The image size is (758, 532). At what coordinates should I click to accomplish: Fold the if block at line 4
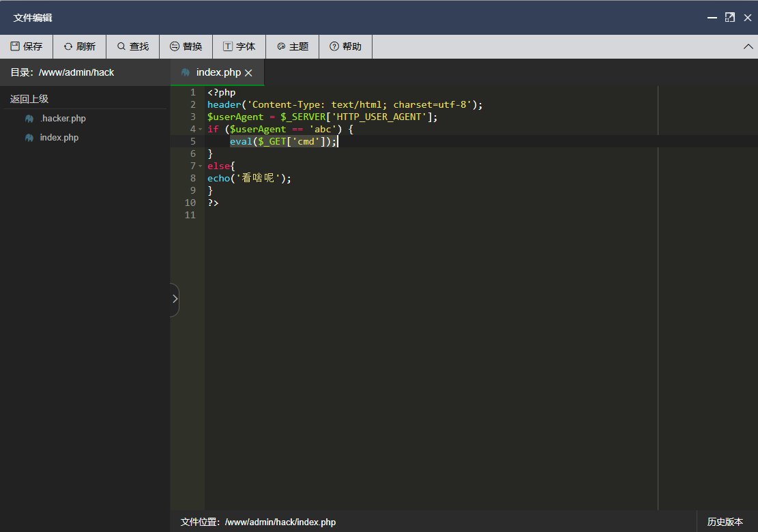pyautogui.click(x=200, y=129)
